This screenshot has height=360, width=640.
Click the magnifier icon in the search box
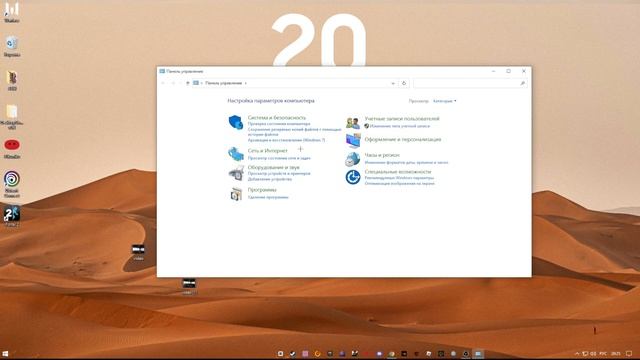click(x=522, y=83)
